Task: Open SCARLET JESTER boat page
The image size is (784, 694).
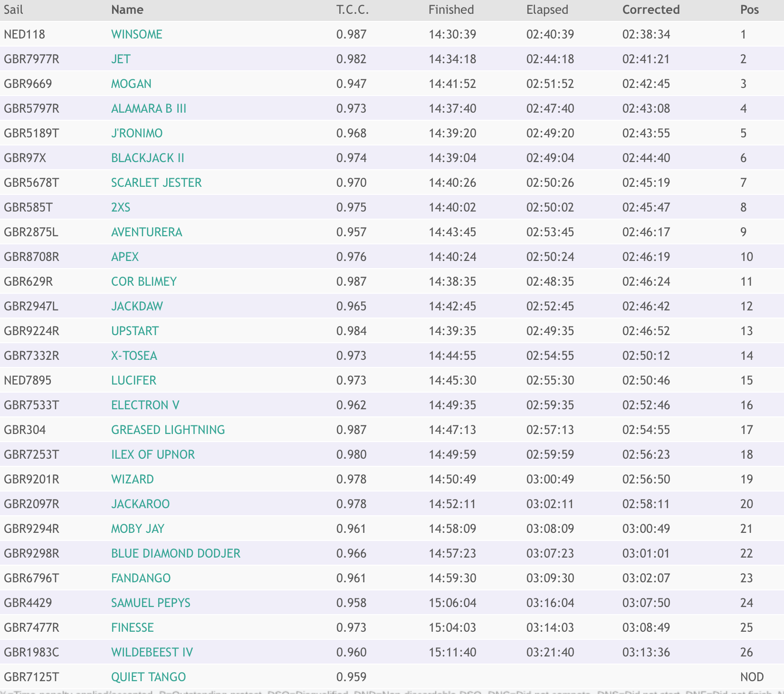Action: (x=156, y=183)
